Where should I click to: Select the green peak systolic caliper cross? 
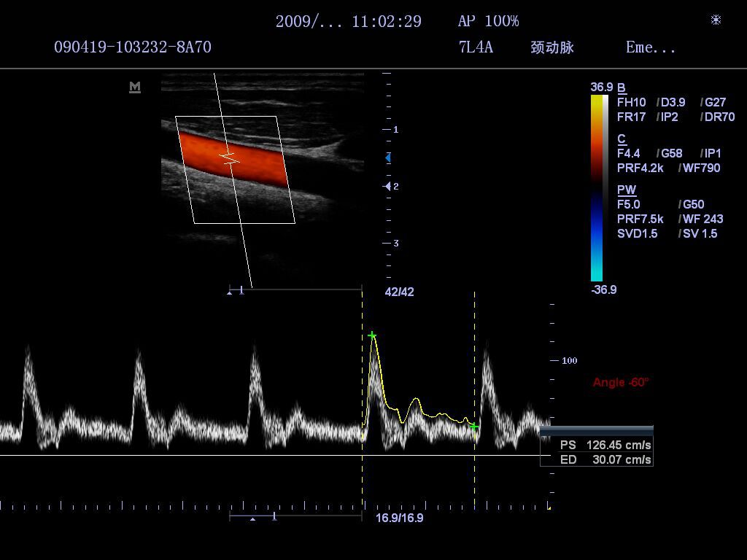(x=372, y=335)
